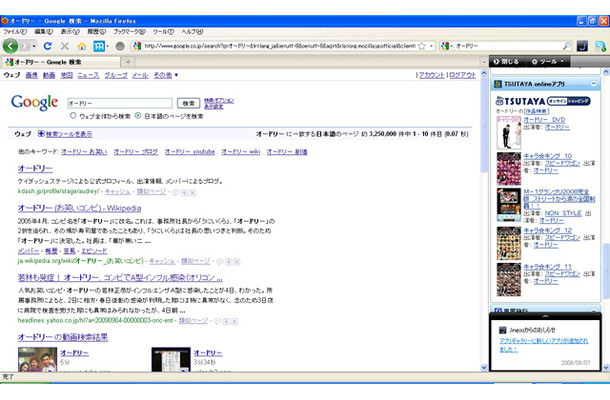This screenshot has height=400, width=610.
Task: Open the address bar URL history dropdown
Action: coord(431,46)
